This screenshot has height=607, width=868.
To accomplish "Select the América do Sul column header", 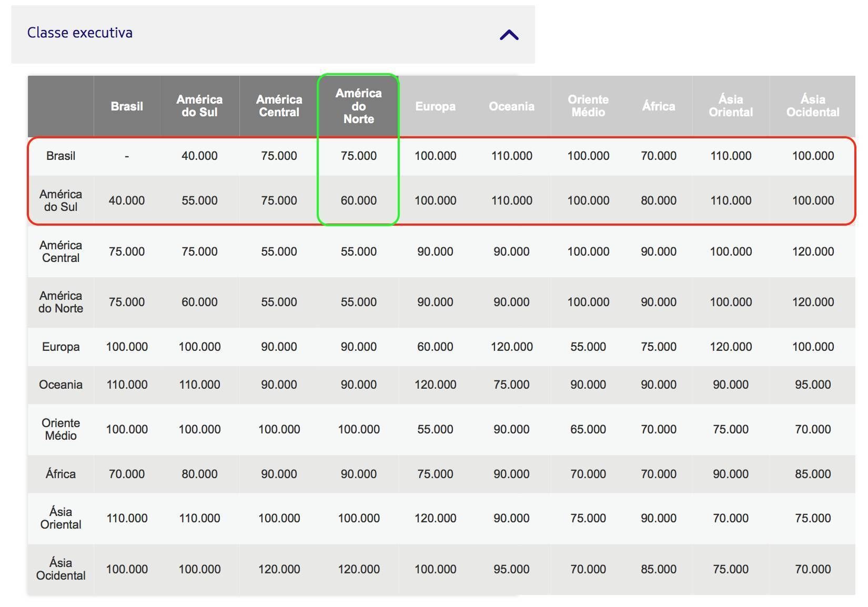I will pos(199,106).
